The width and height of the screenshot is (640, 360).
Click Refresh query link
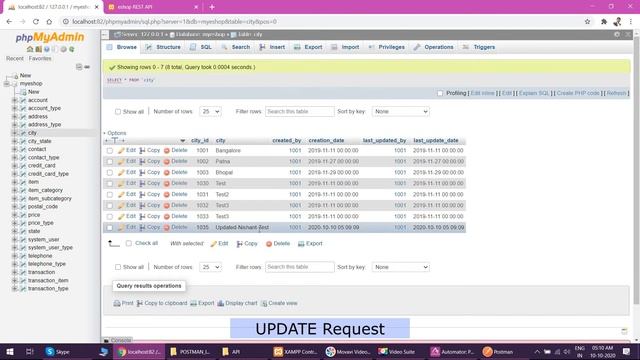pos(616,93)
